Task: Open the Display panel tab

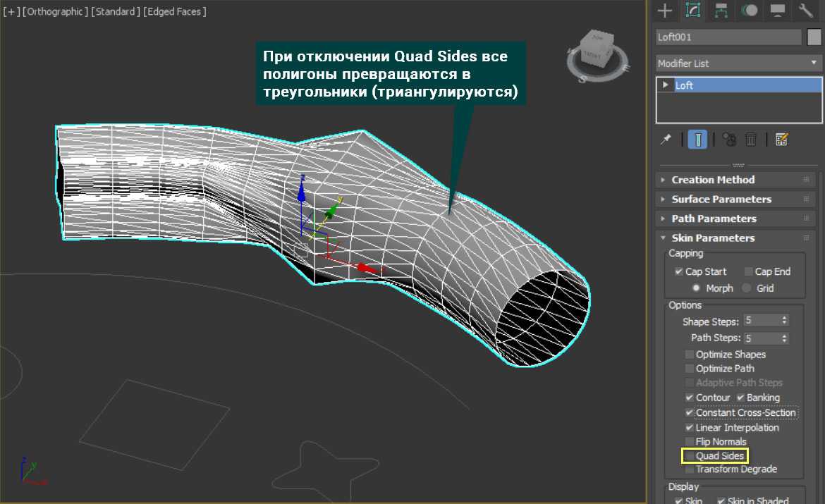Action: coord(778,10)
